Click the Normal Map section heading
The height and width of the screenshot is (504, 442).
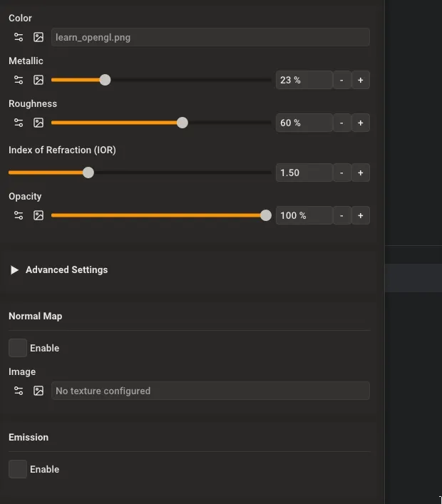pos(36,317)
